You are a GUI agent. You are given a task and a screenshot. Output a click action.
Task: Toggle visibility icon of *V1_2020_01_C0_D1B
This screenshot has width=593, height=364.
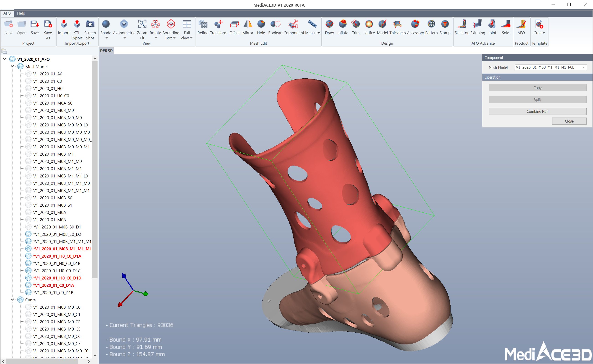[28, 292]
